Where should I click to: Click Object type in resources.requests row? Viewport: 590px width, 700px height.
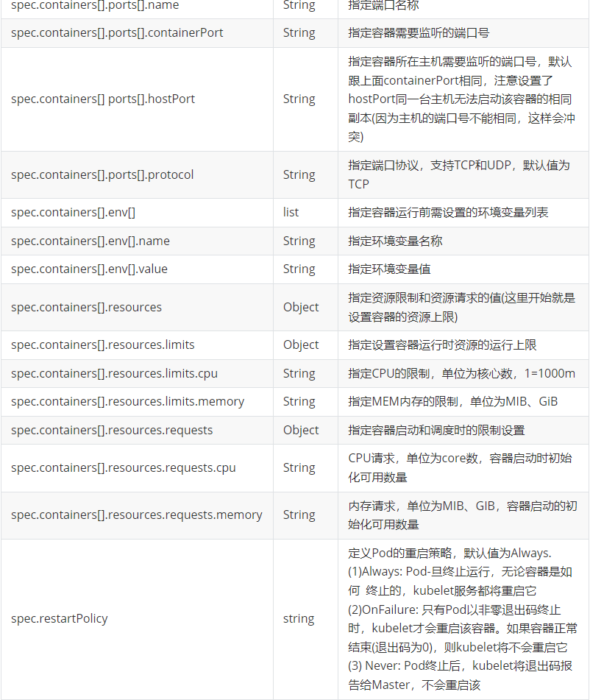point(301,430)
